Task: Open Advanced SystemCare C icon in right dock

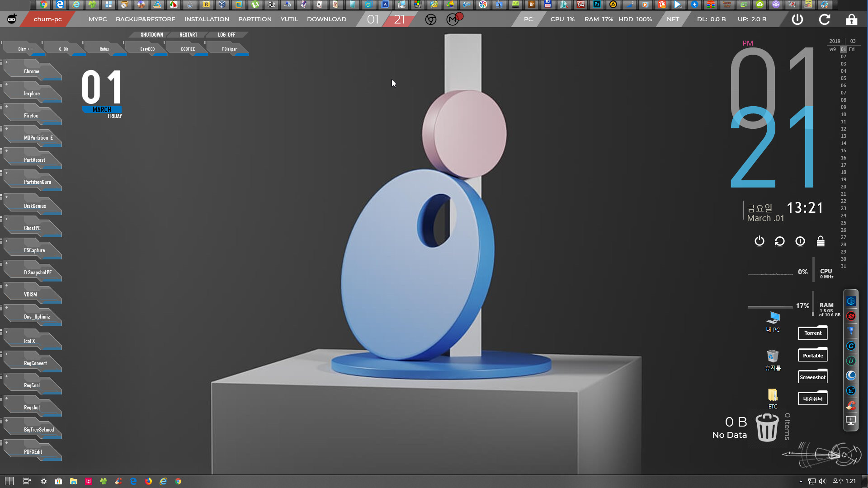Action: (851, 346)
